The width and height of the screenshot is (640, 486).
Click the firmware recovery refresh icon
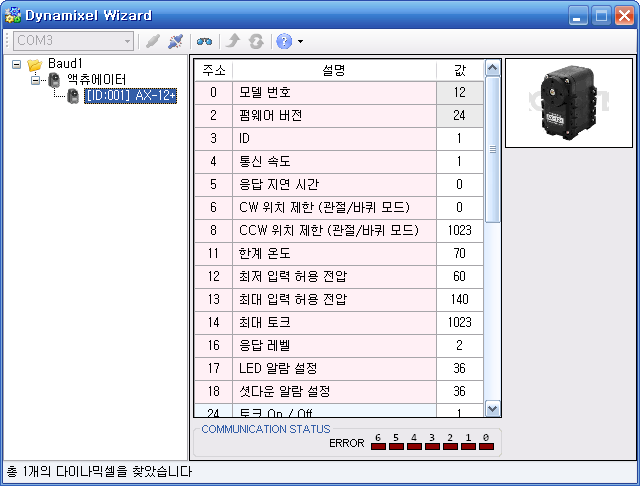pyautogui.click(x=256, y=41)
